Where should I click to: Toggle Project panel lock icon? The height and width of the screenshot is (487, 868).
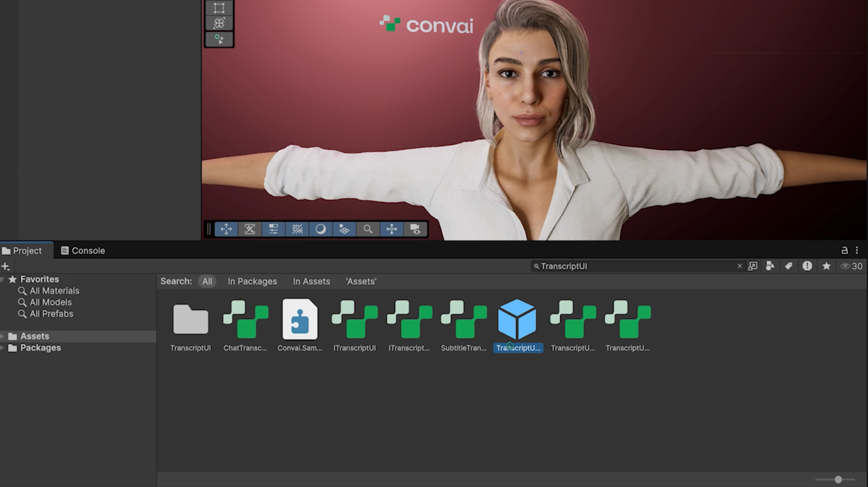(844, 250)
